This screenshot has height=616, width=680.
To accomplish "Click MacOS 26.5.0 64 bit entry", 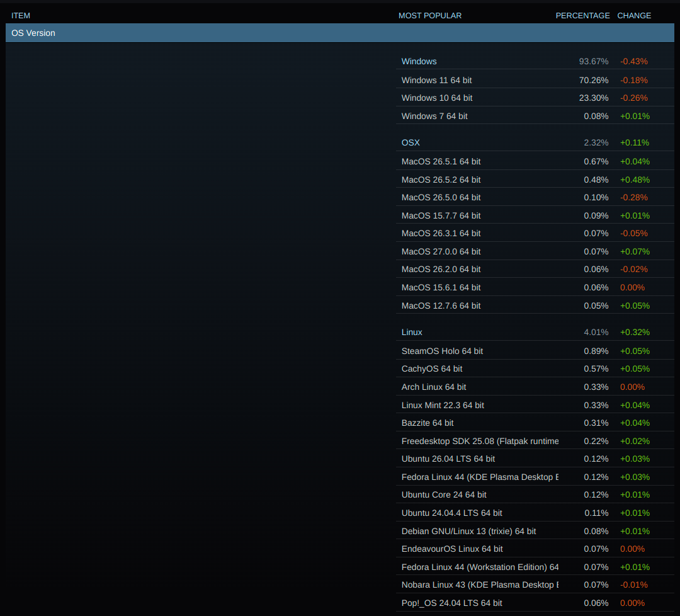I will click(535, 197).
